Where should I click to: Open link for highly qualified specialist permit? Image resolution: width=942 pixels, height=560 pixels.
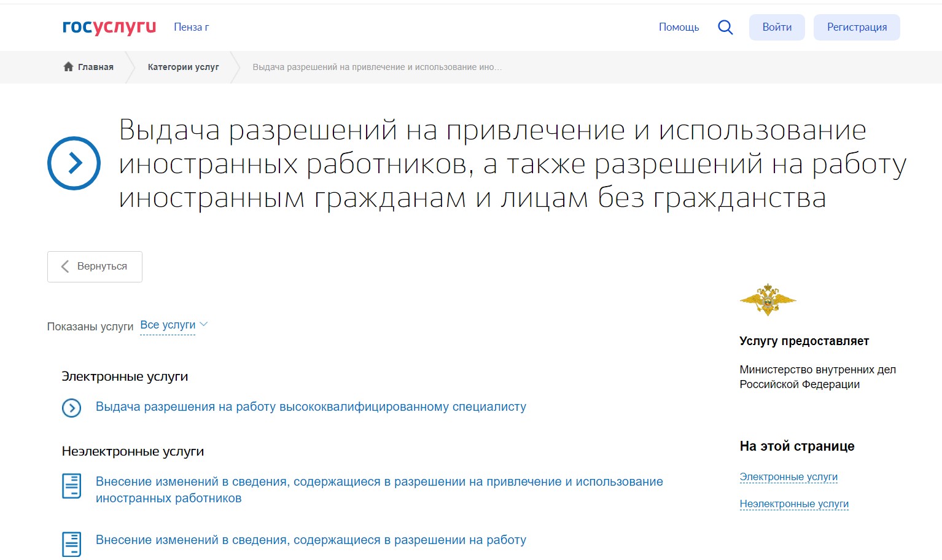click(311, 406)
